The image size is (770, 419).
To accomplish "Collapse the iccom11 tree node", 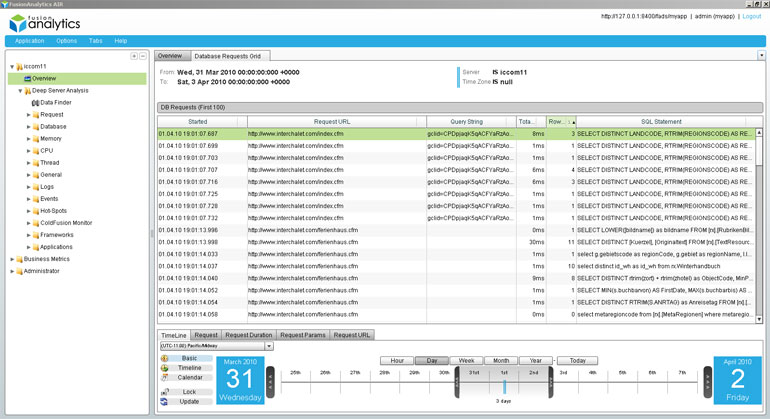I will (12, 66).
